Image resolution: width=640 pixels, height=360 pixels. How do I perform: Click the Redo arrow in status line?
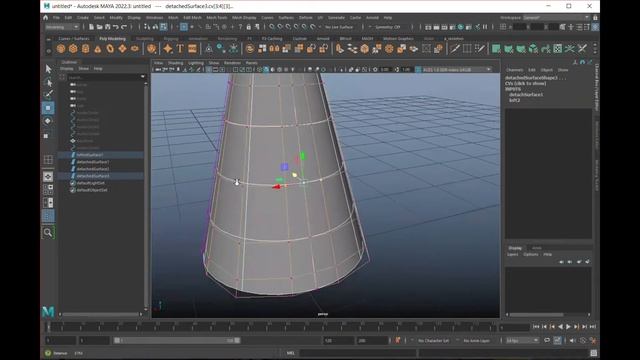coord(124,27)
